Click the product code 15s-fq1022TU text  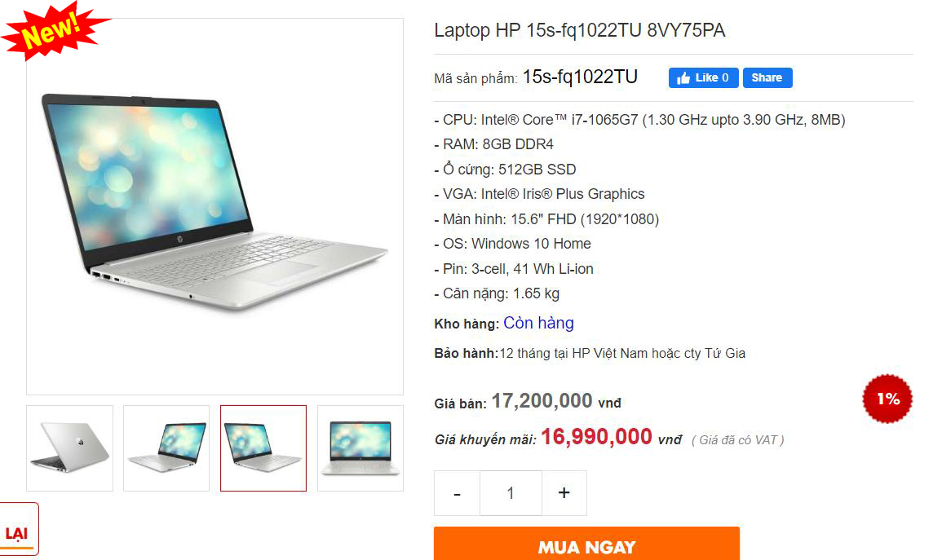tap(580, 77)
